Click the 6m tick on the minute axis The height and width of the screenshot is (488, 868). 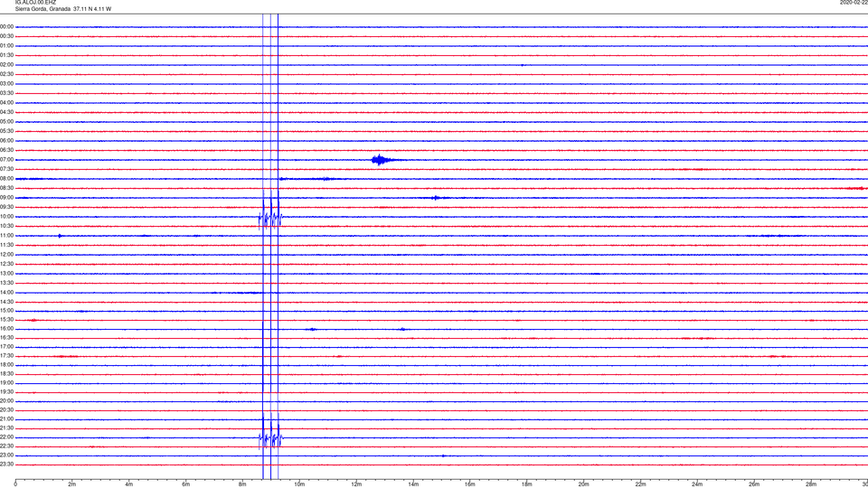(x=186, y=484)
